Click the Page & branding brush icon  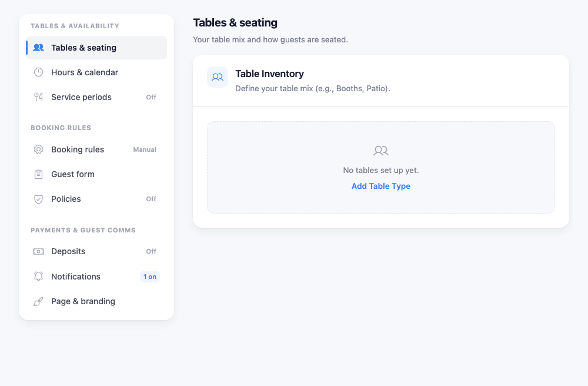[x=38, y=302]
